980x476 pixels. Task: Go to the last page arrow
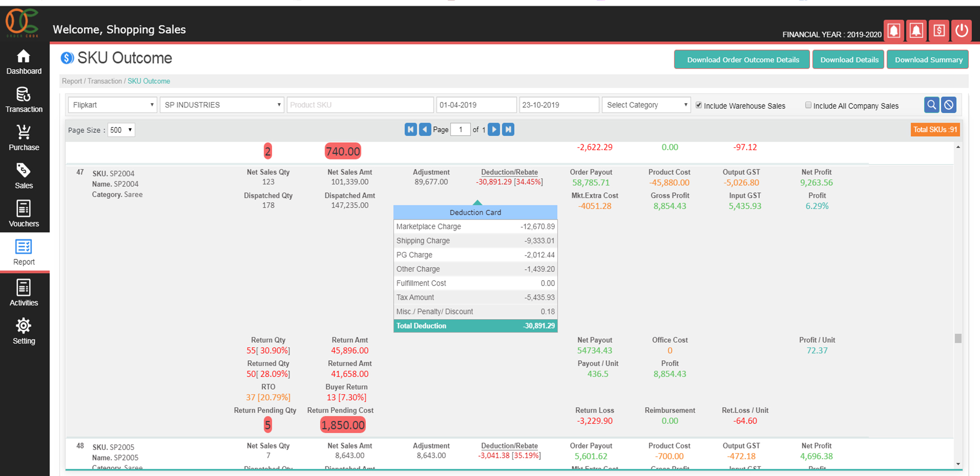508,130
